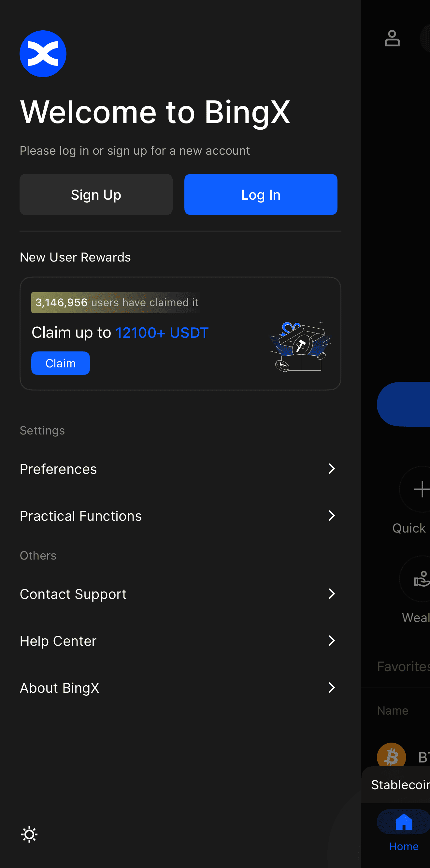Open the About BingX menu item
The width and height of the screenshot is (430, 868).
click(x=59, y=688)
